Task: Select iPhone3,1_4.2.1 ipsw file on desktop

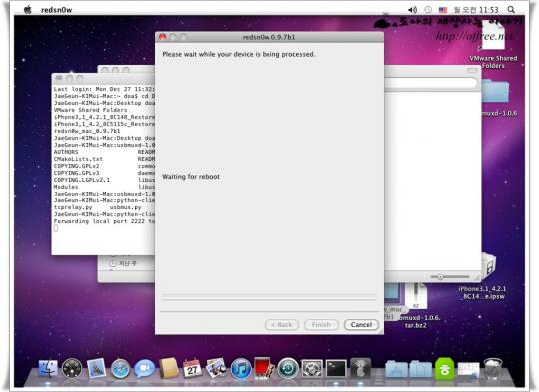Action: point(483,276)
